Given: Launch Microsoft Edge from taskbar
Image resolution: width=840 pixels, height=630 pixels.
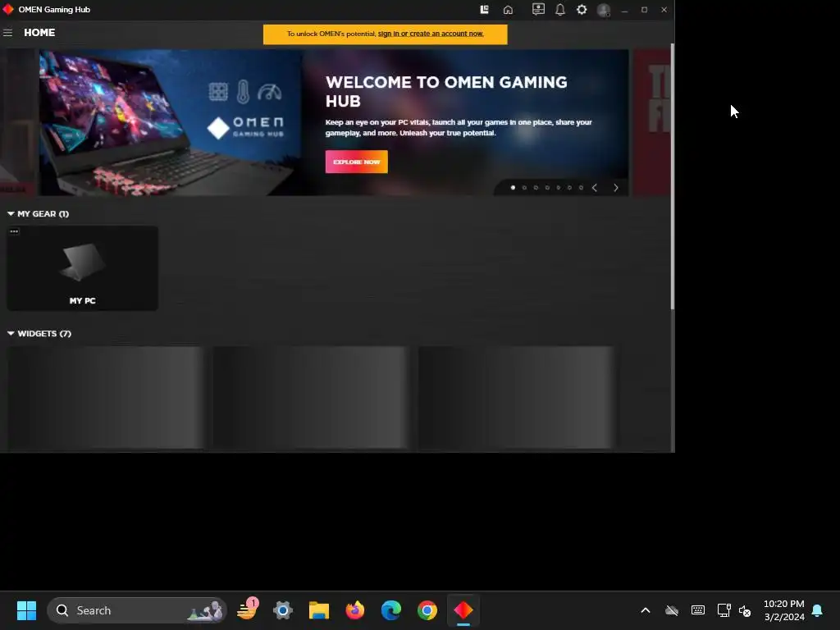Looking at the screenshot, I should 391,610.
